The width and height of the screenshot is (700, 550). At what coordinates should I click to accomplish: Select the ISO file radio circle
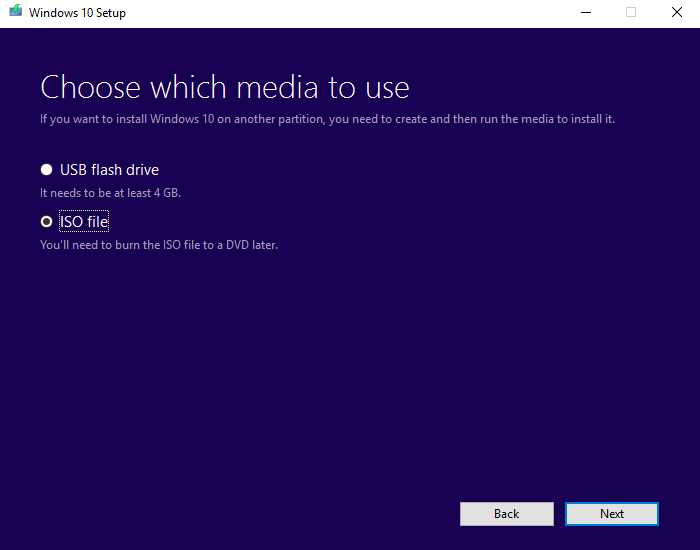[x=46, y=222]
